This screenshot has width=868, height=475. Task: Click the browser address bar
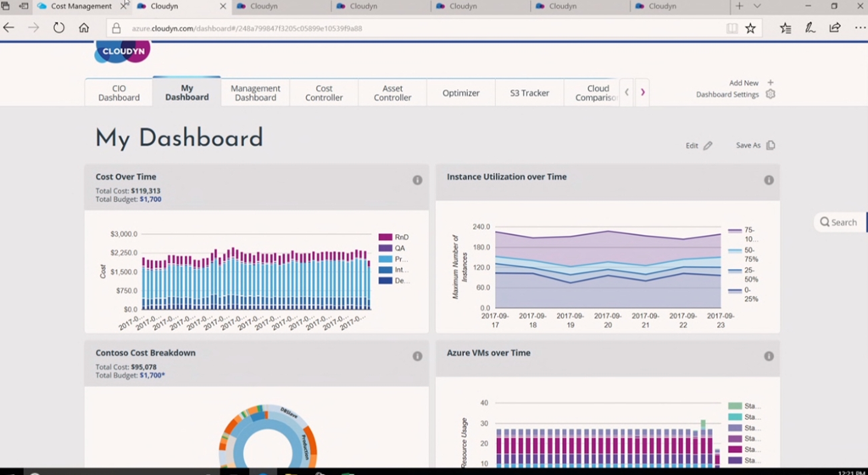tap(415, 28)
